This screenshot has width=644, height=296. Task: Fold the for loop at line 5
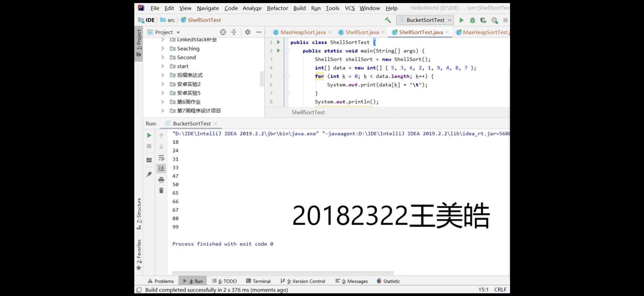288,76
